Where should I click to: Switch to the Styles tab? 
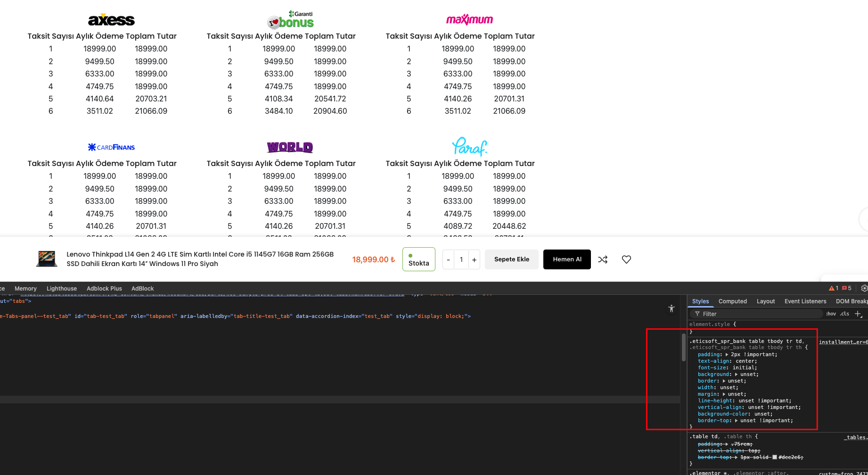[700, 301]
